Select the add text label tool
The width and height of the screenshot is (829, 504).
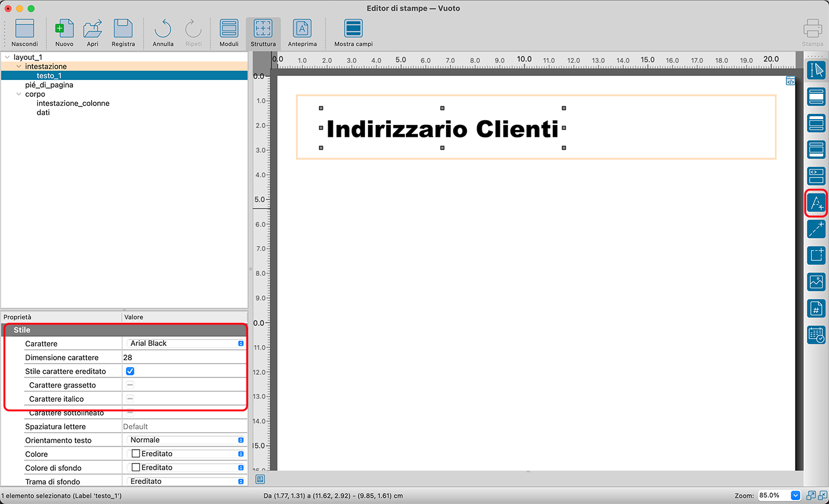click(816, 203)
